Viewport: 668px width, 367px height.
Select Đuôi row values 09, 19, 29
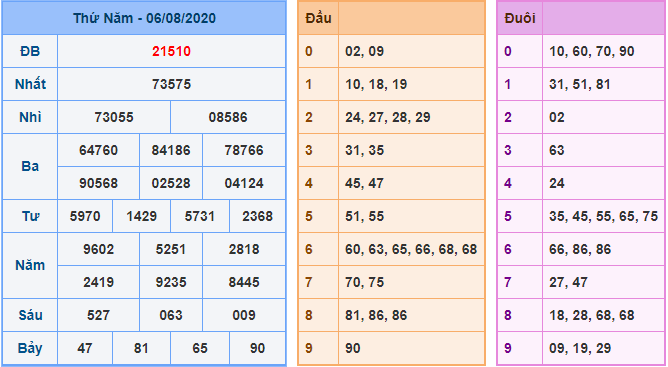pyautogui.click(x=580, y=348)
